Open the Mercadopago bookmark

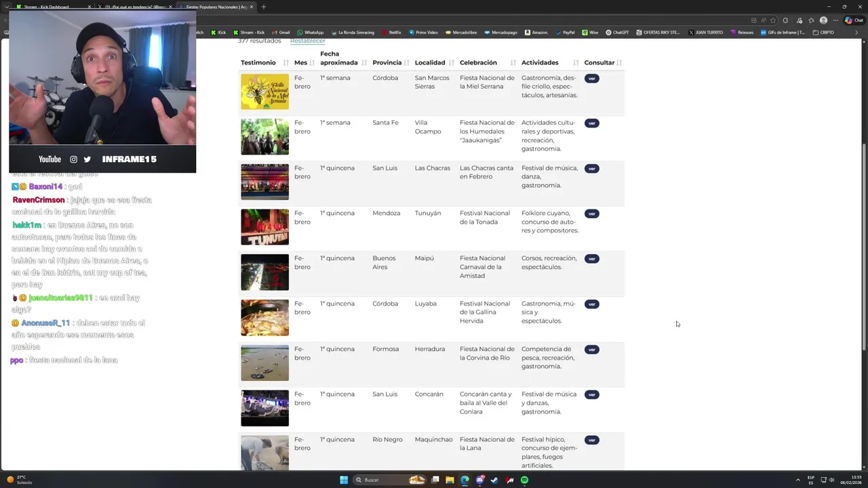click(x=500, y=33)
